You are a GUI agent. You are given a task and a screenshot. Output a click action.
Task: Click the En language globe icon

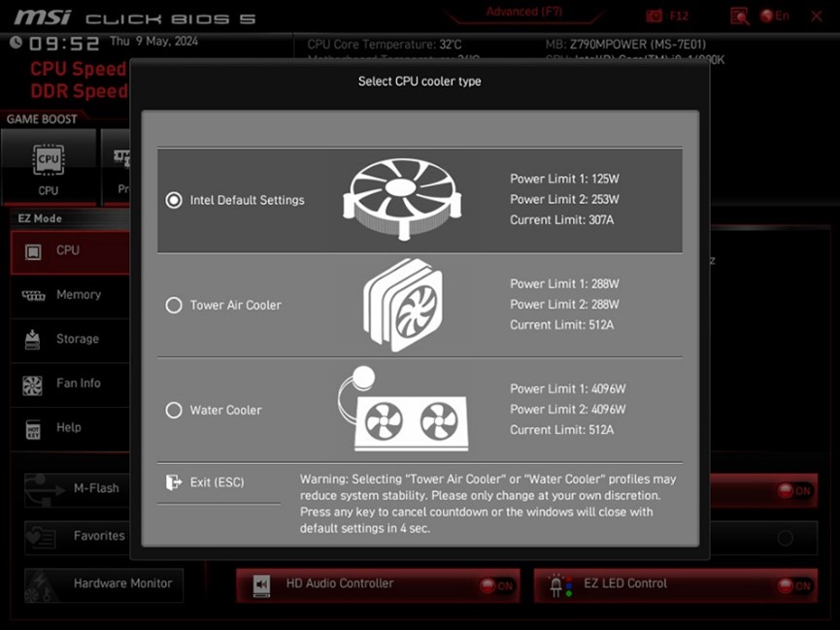[766, 17]
